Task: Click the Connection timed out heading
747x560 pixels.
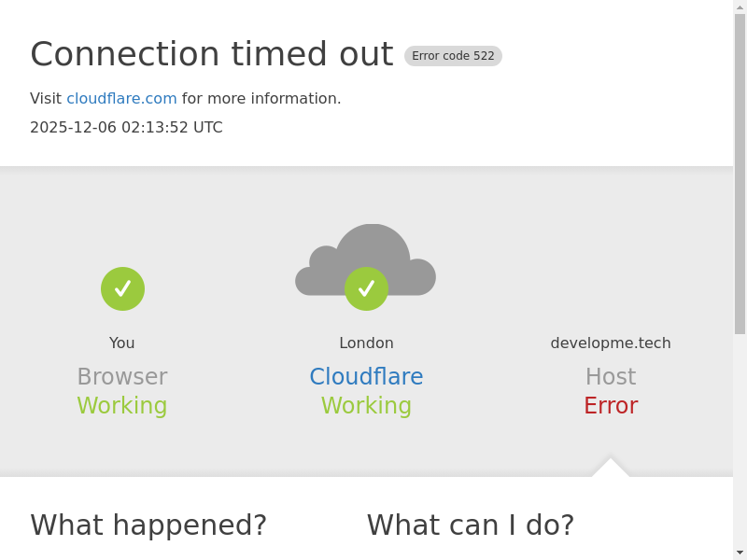Action: point(211,54)
